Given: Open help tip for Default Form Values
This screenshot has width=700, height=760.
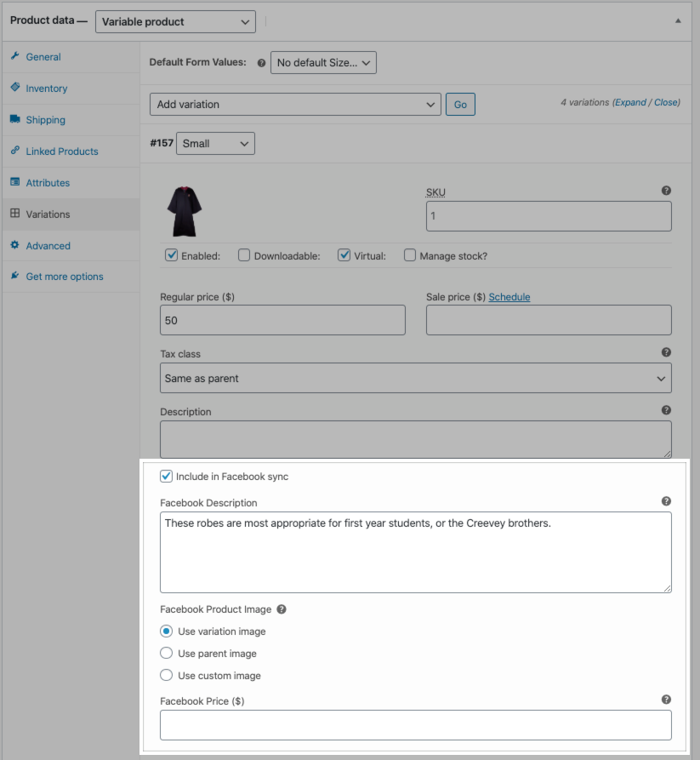Looking at the screenshot, I should 262,63.
